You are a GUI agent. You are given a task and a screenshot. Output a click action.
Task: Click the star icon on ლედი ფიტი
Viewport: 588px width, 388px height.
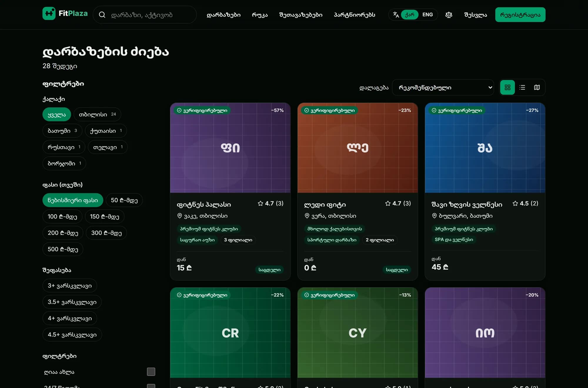(x=388, y=204)
